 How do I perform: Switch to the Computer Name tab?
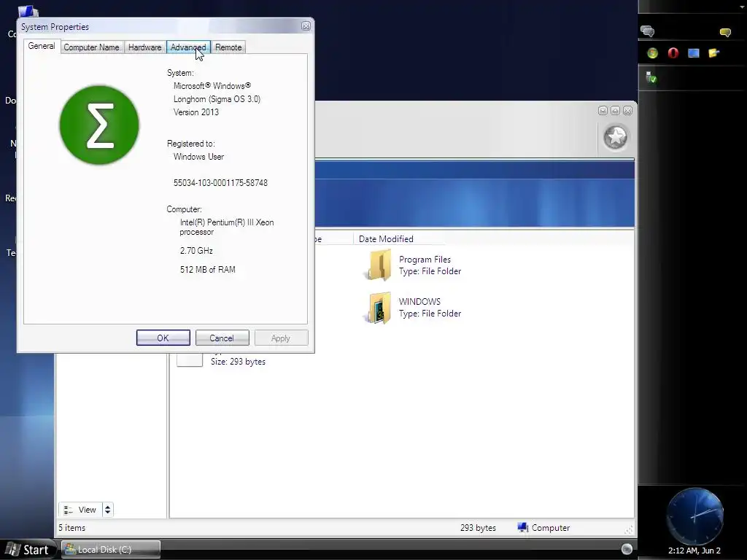click(x=91, y=47)
